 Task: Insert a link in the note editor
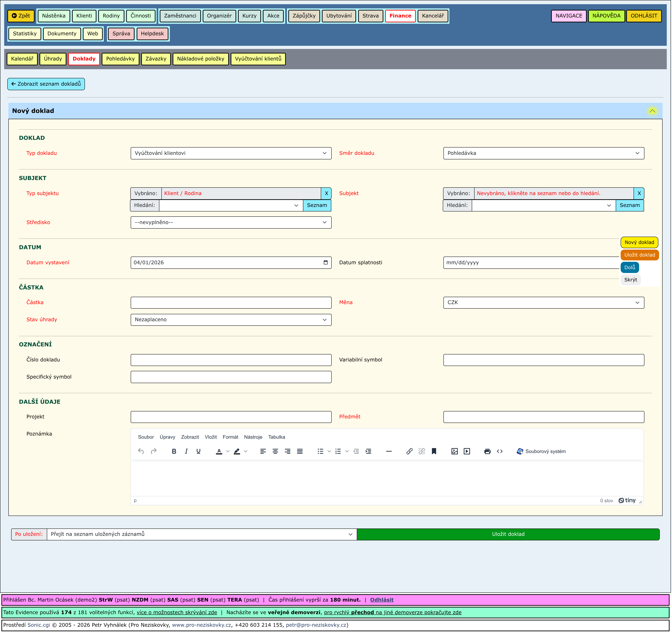pyautogui.click(x=410, y=452)
